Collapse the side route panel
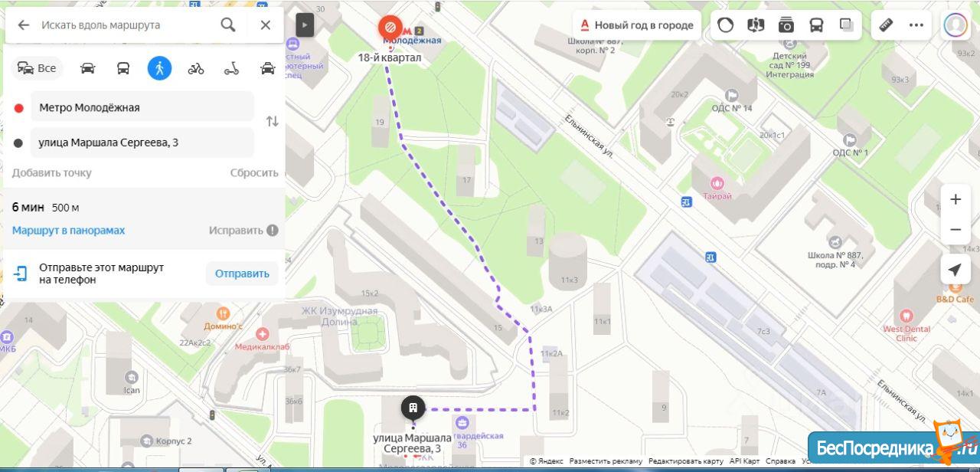Image resolution: width=980 pixels, height=472 pixels. [x=305, y=25]
